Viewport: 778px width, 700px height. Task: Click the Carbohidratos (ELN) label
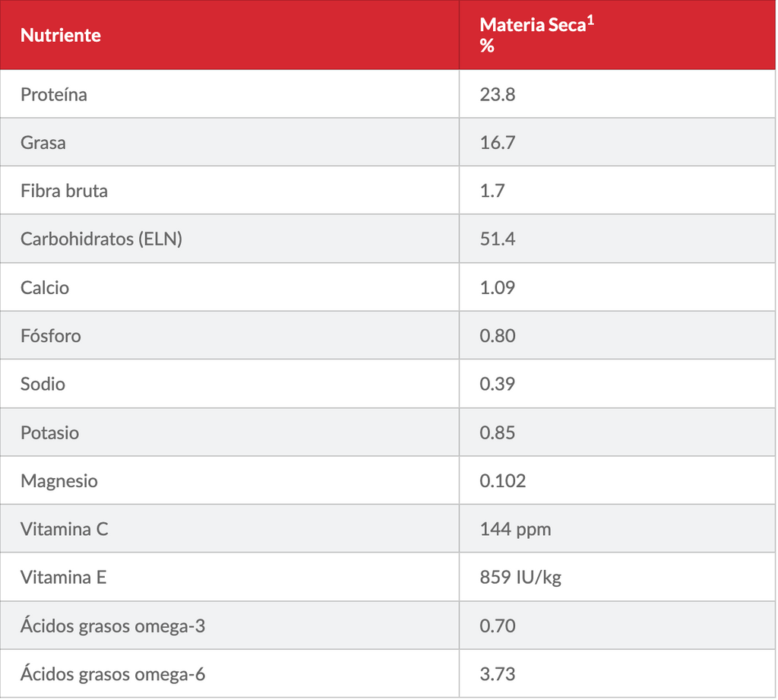coord(102,239)
